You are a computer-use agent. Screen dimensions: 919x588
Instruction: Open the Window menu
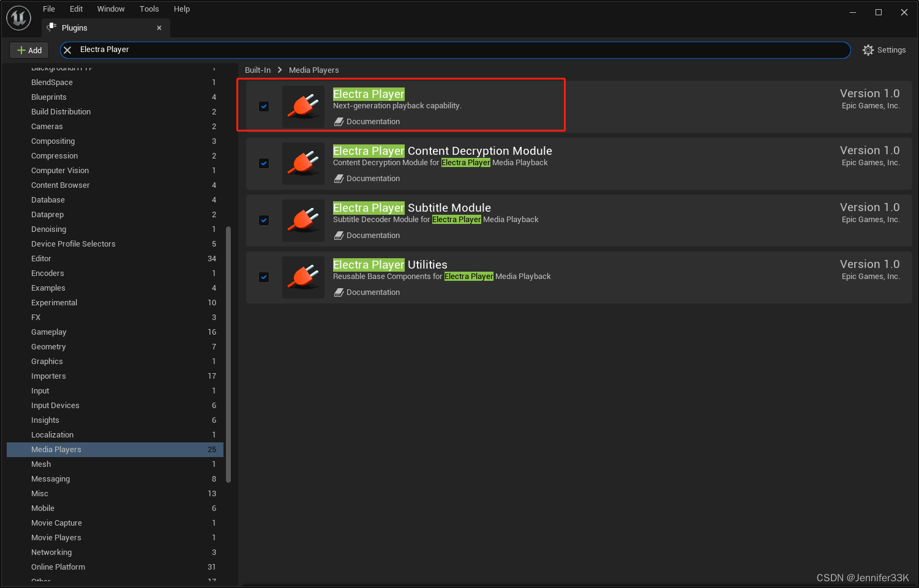(111, 9)
